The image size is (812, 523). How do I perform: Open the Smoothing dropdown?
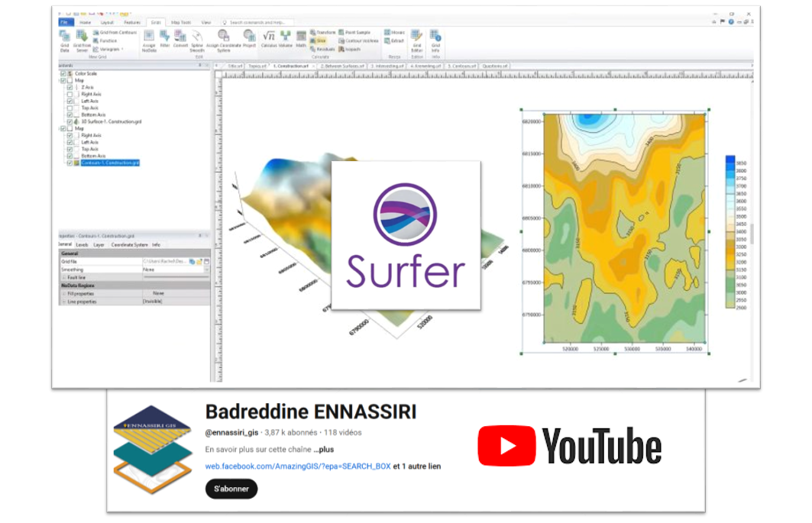206,270
